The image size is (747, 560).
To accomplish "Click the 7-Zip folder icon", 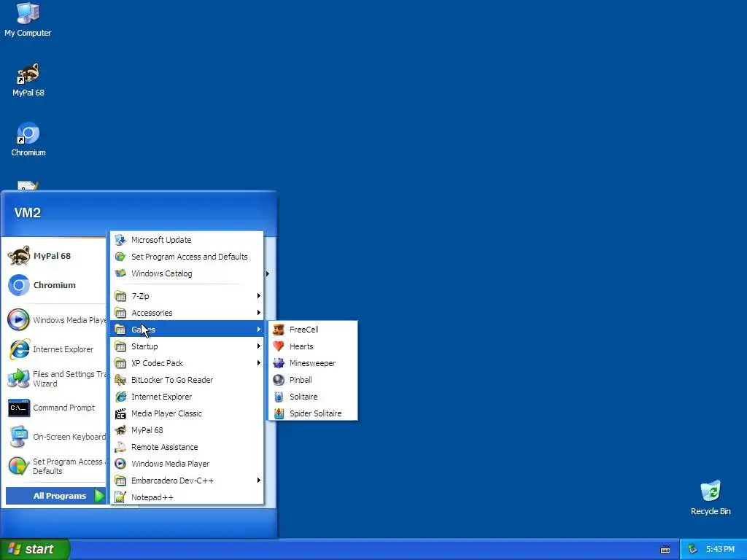I will [x=120, y=296].
